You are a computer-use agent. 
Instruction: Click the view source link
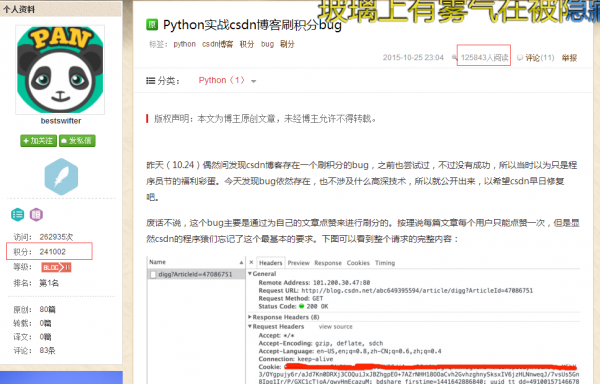pyautogui.click(x=336, y=327)
